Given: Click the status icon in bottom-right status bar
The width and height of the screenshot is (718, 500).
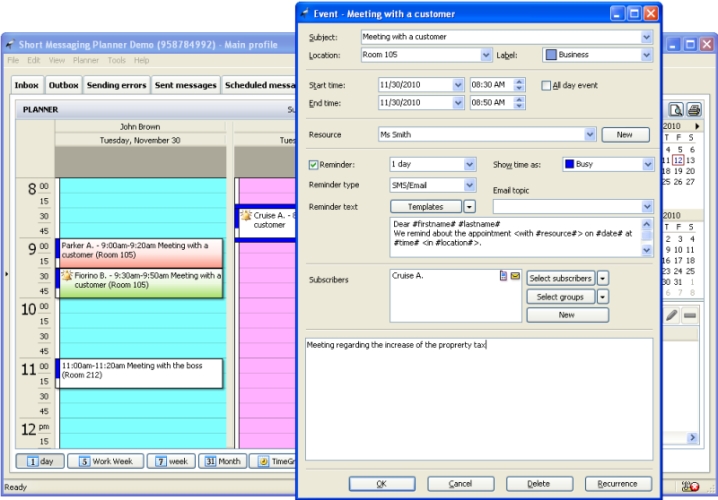Looking at the screenshot, I should click(690, 487).
